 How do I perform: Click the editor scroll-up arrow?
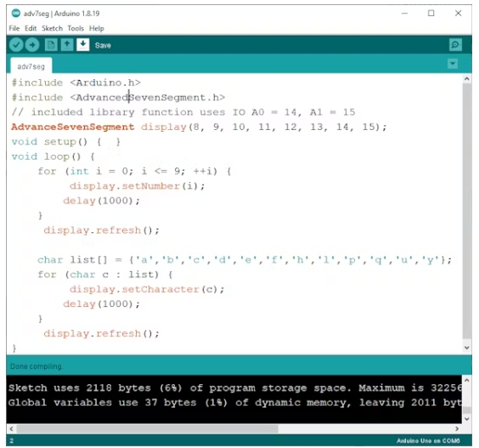(x=467, y=79)
